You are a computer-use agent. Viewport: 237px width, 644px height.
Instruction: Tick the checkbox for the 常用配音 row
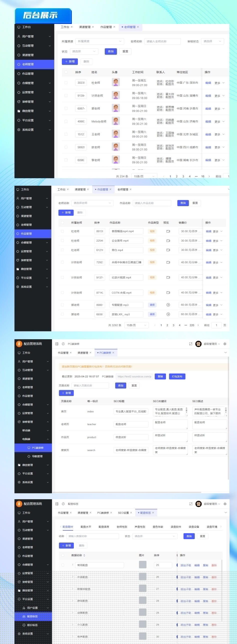63,565
